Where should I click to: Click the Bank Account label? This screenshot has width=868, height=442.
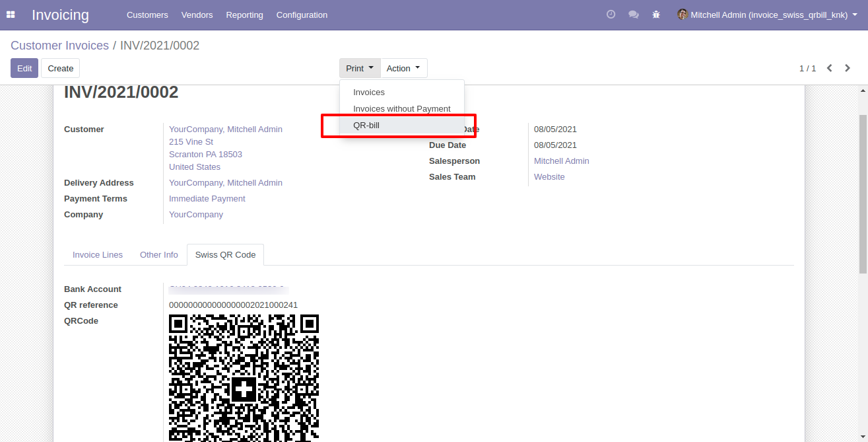pyautogui.click(x=93, y=289)
